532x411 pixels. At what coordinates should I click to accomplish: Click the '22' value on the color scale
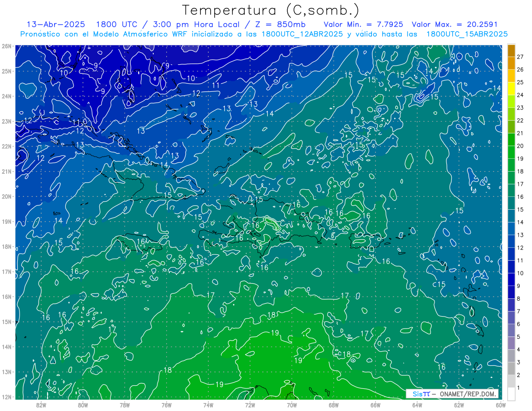[520, 121]
